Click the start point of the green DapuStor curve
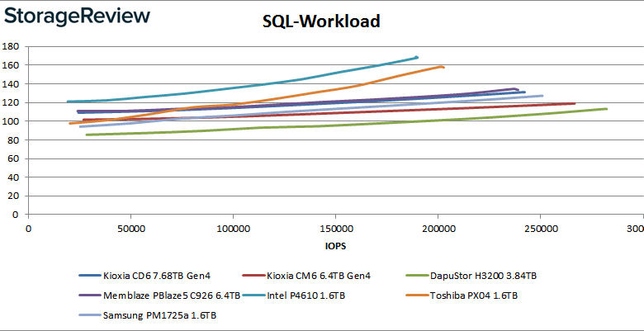644x331 pixels. [x=87, y=135]
